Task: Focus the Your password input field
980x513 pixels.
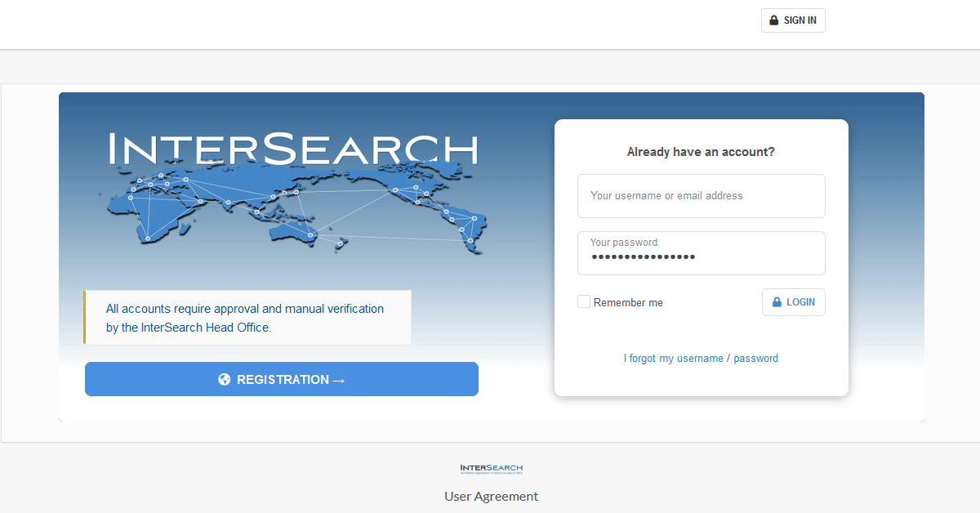Action: click(701, 252)
